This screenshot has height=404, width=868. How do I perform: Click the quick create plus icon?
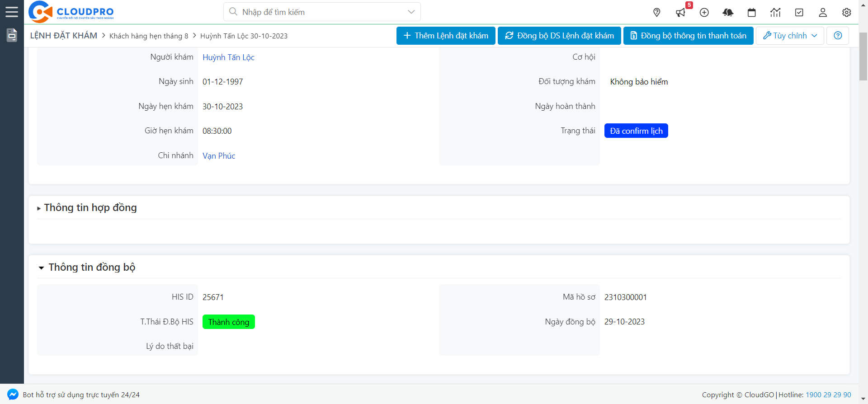pyautogui.click(x=704, y=13)
